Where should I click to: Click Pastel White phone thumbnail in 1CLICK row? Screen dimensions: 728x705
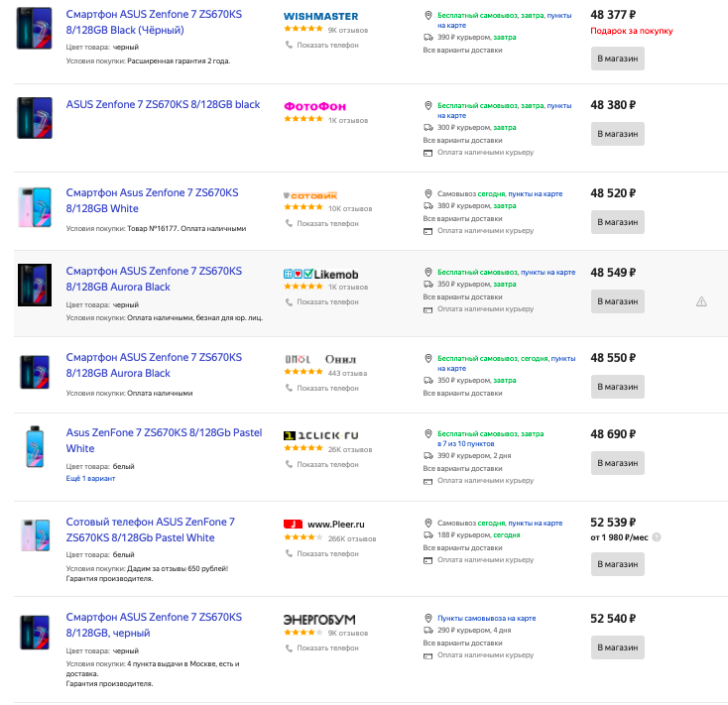point(34,447)
